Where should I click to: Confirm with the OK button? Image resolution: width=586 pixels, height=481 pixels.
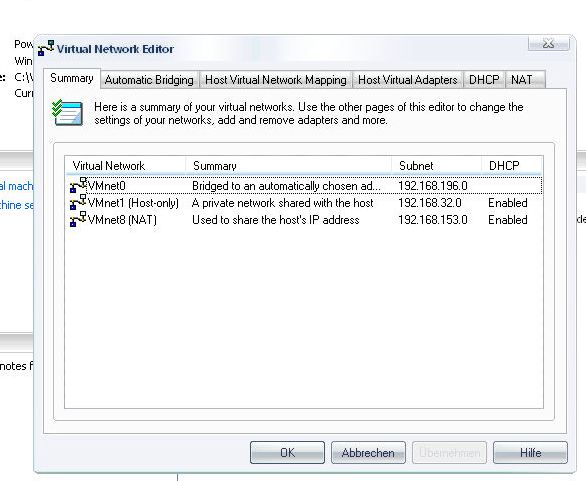tap(287, 453)
